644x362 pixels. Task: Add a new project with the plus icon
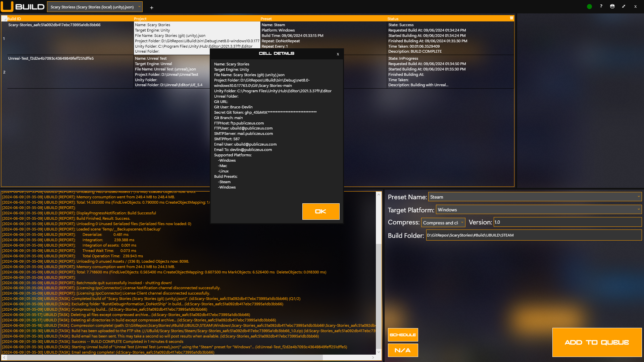(151, 7)
